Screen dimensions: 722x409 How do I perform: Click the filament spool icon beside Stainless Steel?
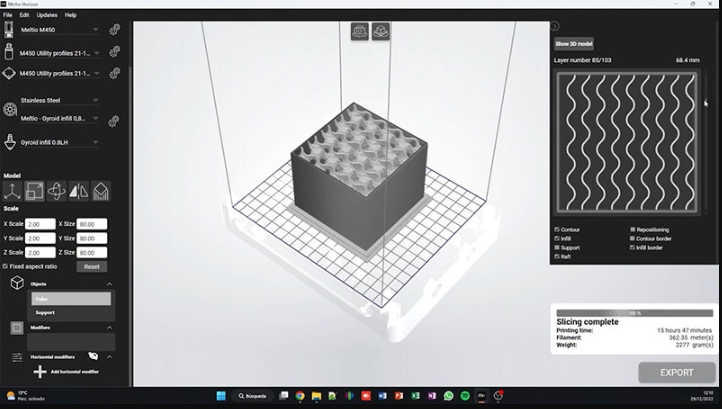10,110
